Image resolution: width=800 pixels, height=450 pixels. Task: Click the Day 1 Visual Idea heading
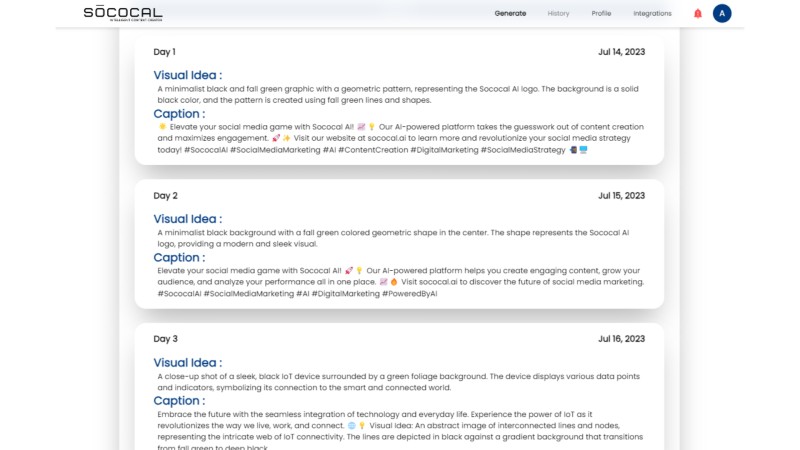point(188,75)
